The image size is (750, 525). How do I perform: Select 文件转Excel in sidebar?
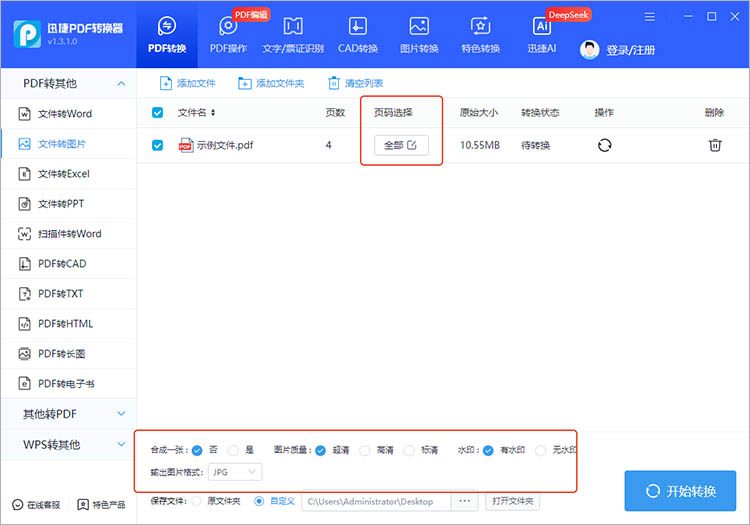pos(68,174)
